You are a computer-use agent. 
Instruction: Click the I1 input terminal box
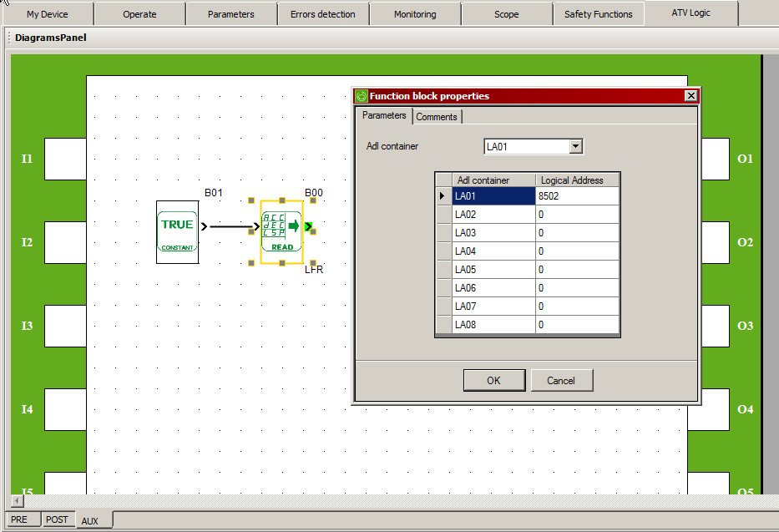coord(66,159)
